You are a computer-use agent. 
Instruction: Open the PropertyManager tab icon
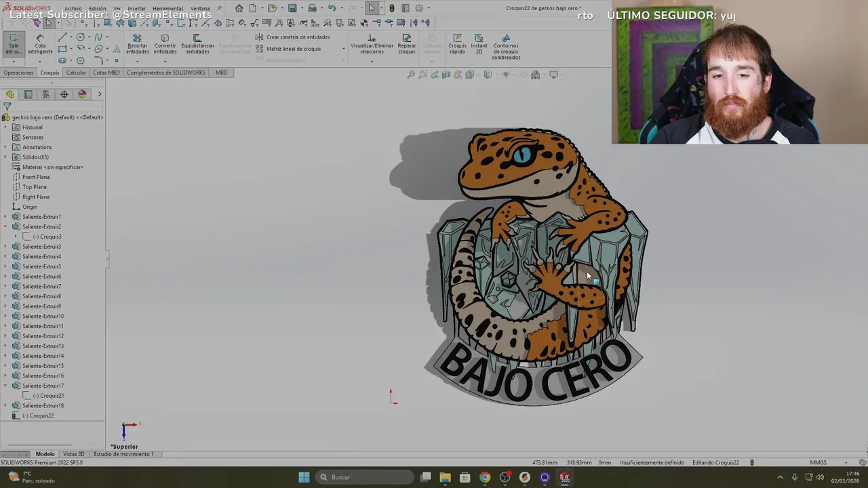tap(28, 94)
